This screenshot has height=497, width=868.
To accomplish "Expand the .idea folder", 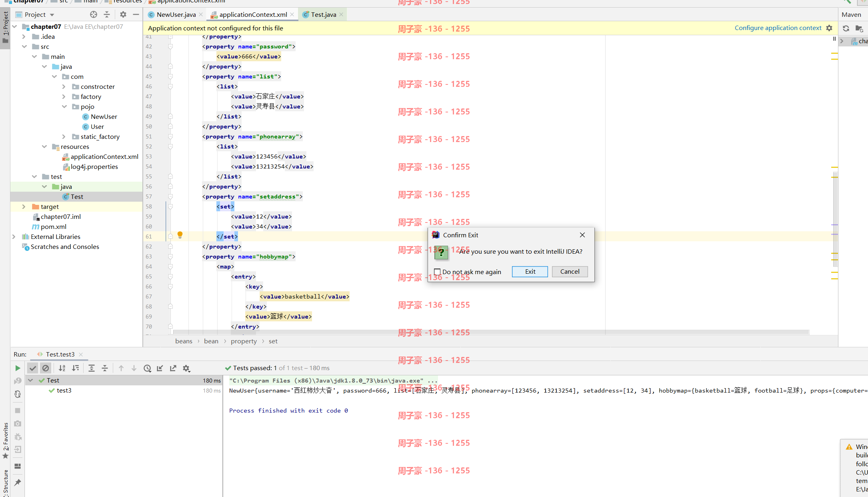I will tap(24, 36).
